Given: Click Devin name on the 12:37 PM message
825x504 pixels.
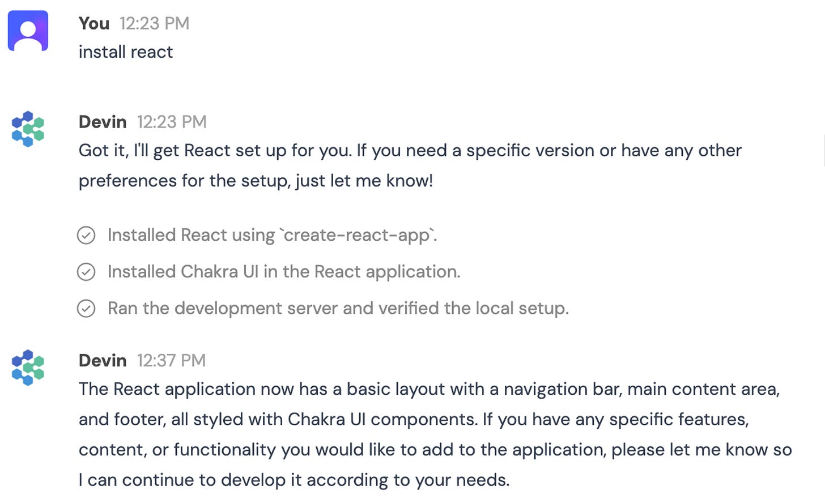Looking at the screenshot, I should pos(103,360).
